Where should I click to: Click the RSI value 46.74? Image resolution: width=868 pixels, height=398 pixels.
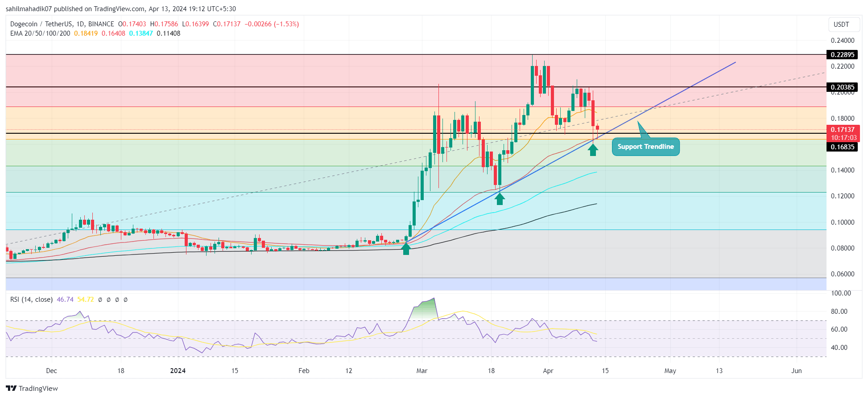coord(65,300)
